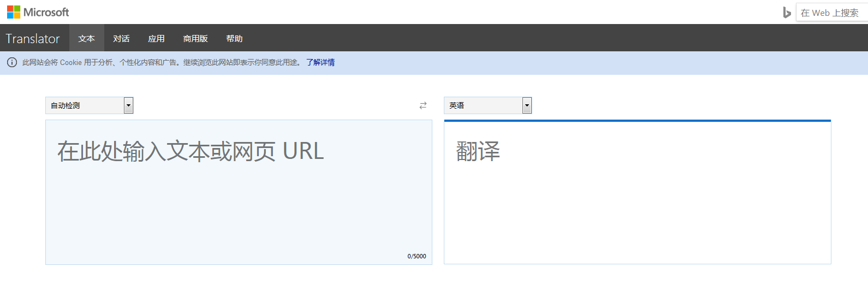Open the 帮助 menu item

coord(234,38)
